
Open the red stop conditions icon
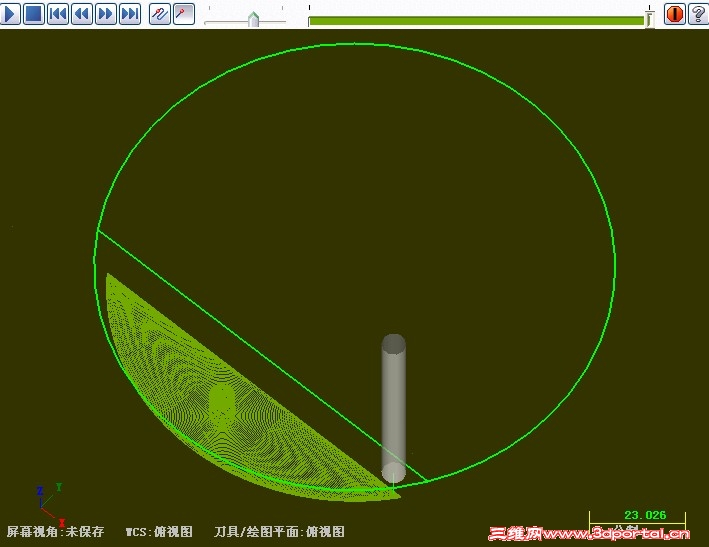(x=674, y=14)
